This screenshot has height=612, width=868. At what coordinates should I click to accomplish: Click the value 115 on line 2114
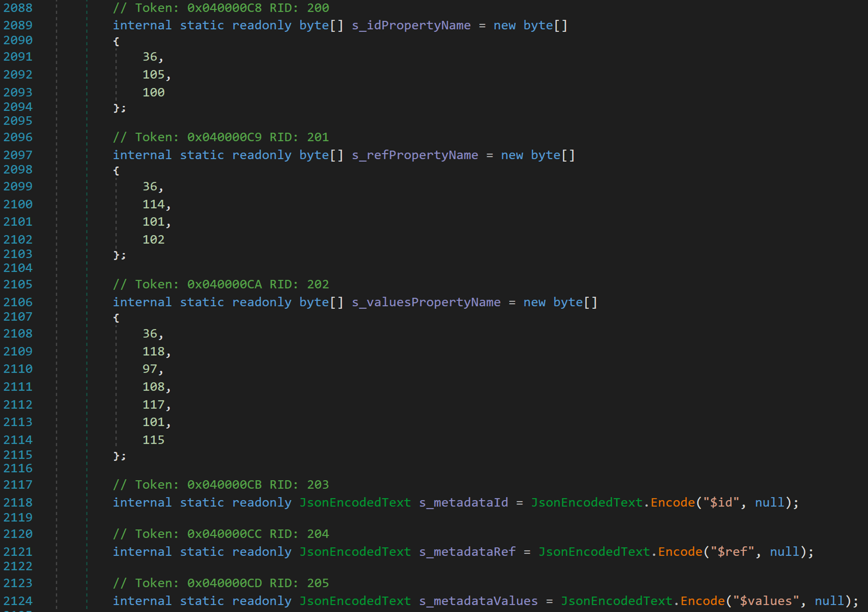153,440
